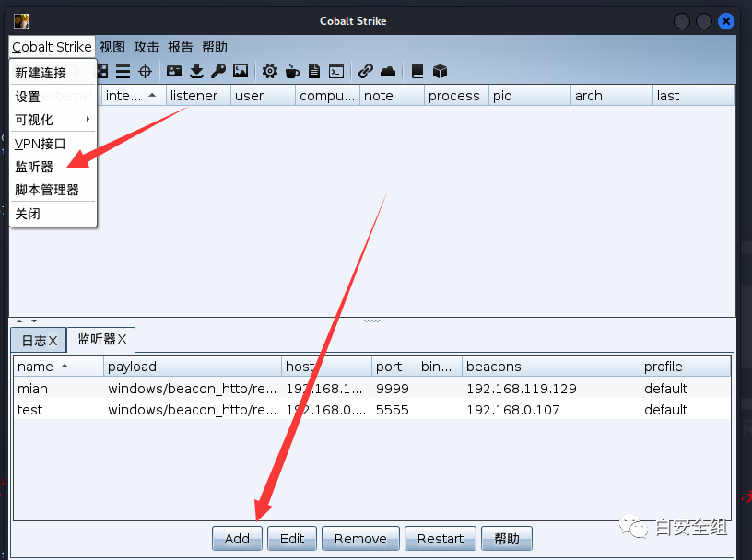Click beacon address 192.168.119.129
The height and width of the screenshot is (560, 752).
point(522,389)
